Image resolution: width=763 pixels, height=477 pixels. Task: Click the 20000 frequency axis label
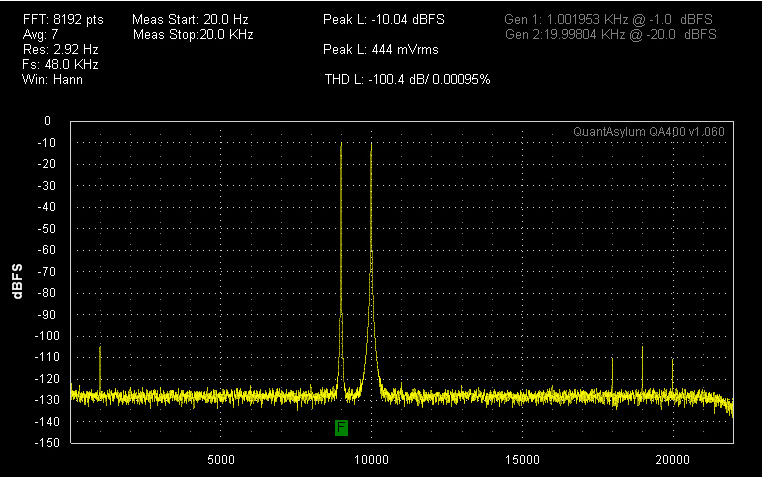(x=673, y=460)
